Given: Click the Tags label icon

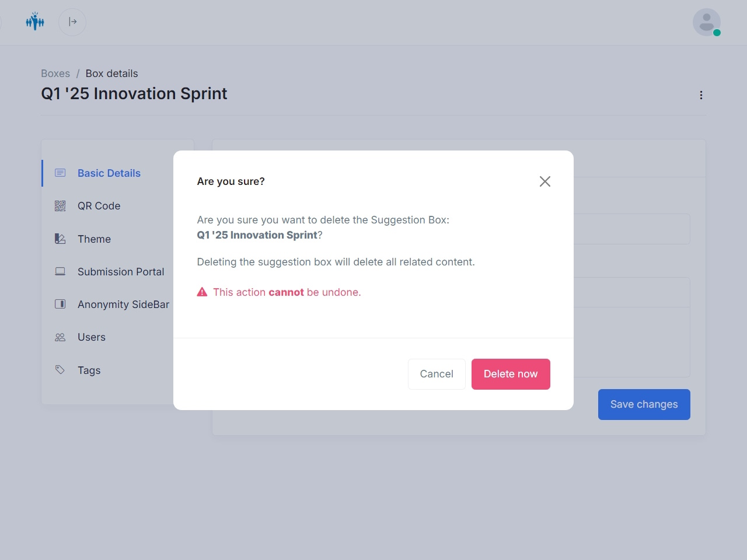Looking at the screenshot, I should pyautogui.click(x=60, y=370).
